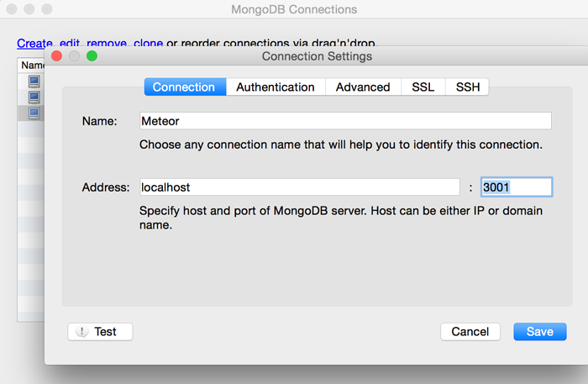The width and height of the screenshot is (588, 384).
Task: Click the warning icon on the Test button
Action: [81, 331]
